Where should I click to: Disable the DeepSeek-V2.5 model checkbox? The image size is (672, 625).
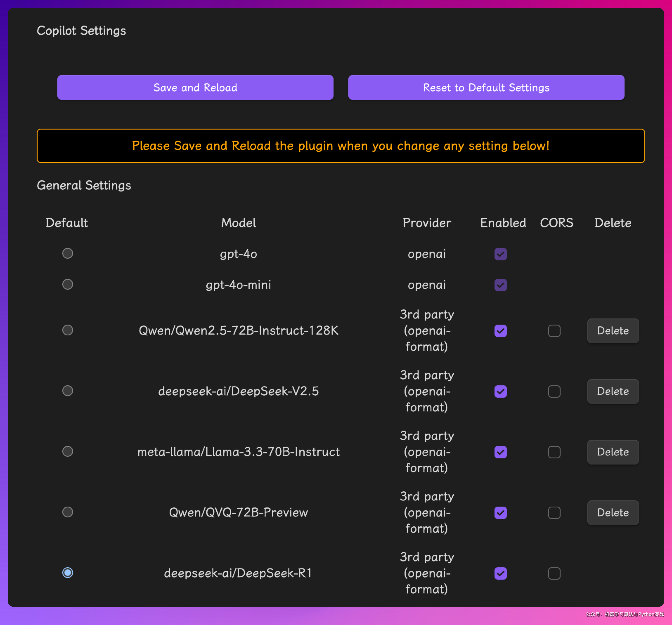[500, 392]
